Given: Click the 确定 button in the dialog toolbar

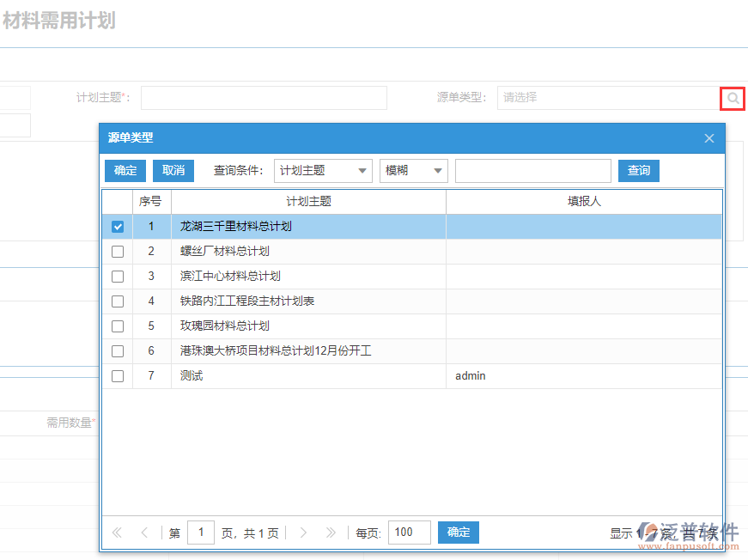Looking at the screenshot, I should click(125, 170).
